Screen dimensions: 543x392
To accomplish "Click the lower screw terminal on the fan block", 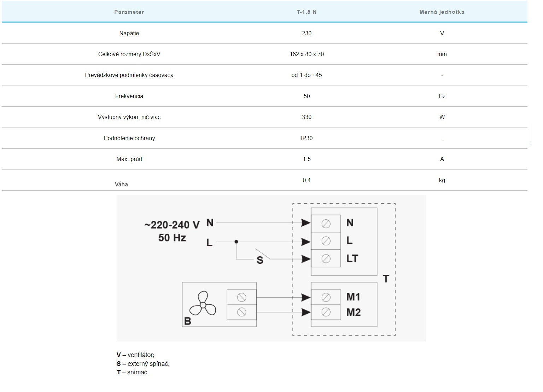I will pyautogui.click(x=241, y=312).
